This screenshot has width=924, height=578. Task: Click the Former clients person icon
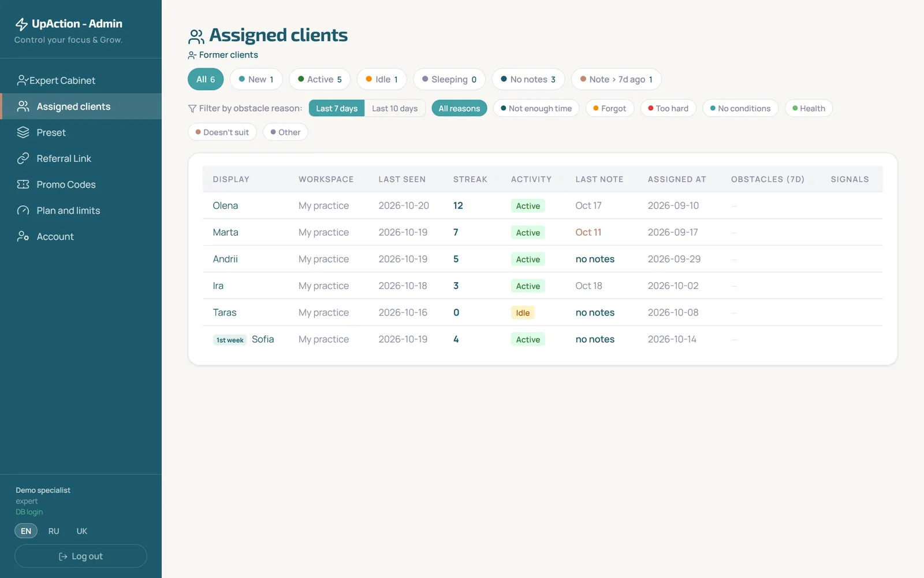pos(192,55)
